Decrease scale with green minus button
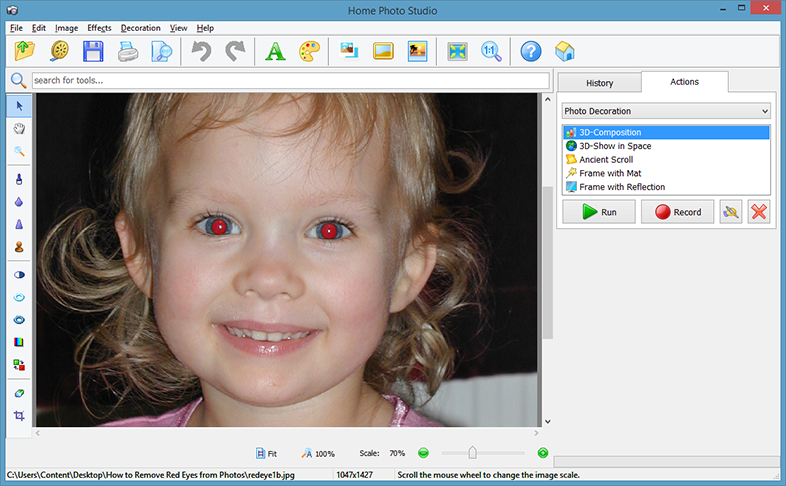Viewport: 786px width, 486px height. pyautogui.click(x=424, y=453)
